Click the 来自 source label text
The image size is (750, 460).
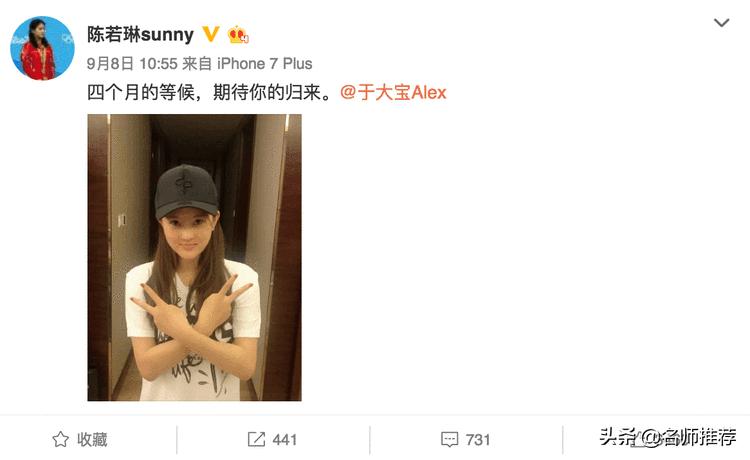click(197, 64)
